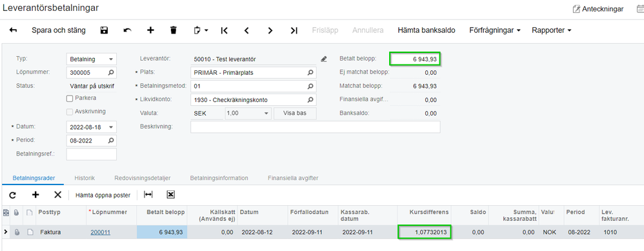Viewport: 644px width, 251px height.
Task: Search Löpnummer with magnifier icon
Action: (x=111, y=73)
